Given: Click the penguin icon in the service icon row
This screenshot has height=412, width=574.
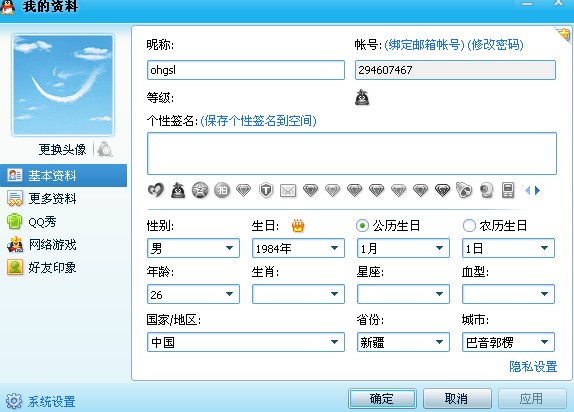Looking at the screenshot, I should (x=178, y=190).
